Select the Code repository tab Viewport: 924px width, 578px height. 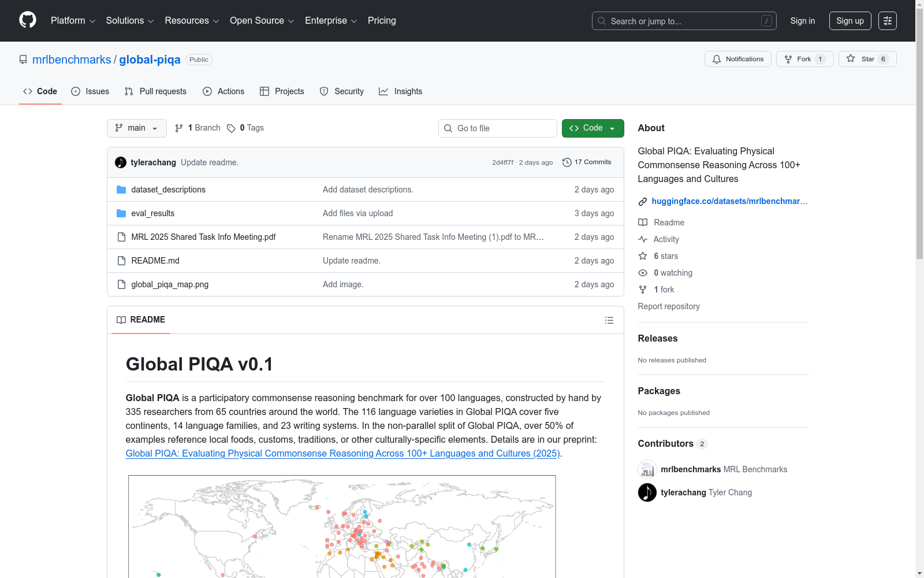pos(40,91)
